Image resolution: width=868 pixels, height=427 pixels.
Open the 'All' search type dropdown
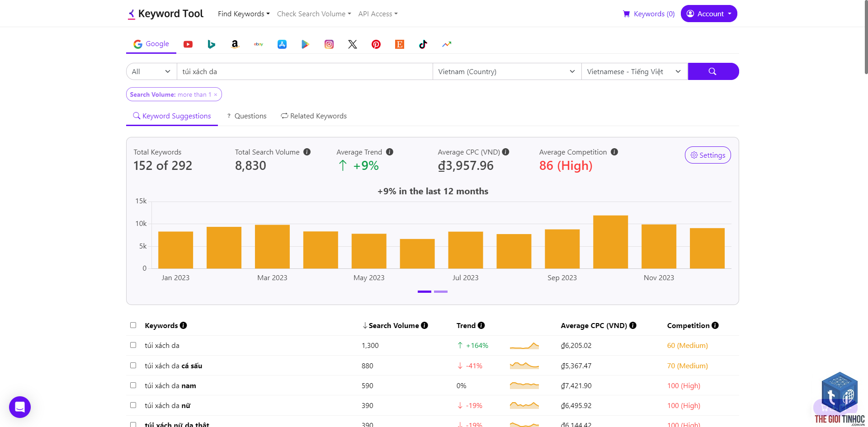(x=151, y=71)
